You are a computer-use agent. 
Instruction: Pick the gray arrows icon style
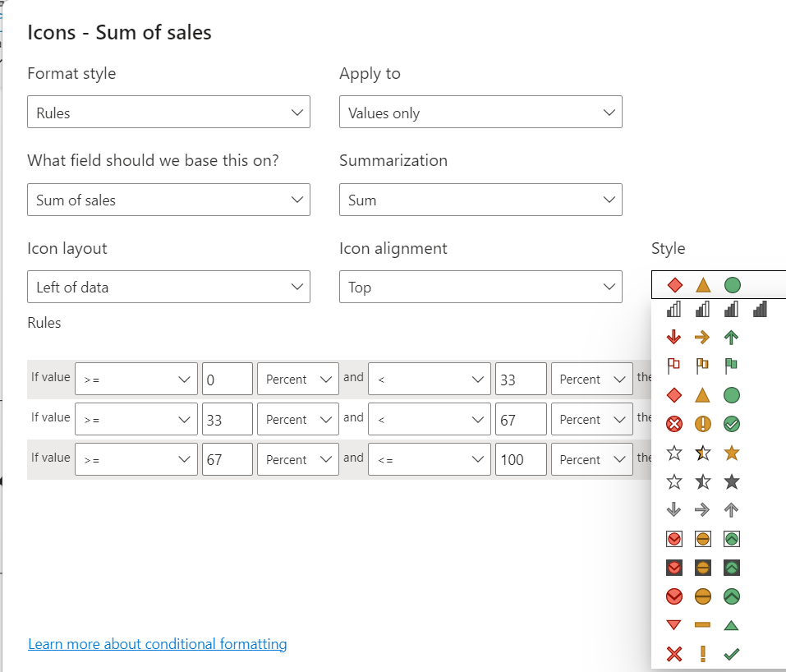pyautogui.click(x=703, y=510)
